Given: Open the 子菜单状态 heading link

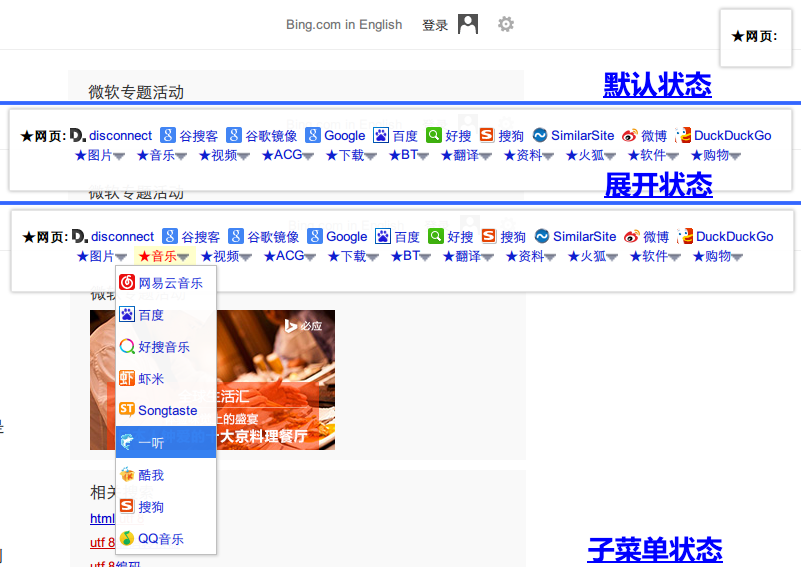Looking at the screenshot, I should [655, 550].
